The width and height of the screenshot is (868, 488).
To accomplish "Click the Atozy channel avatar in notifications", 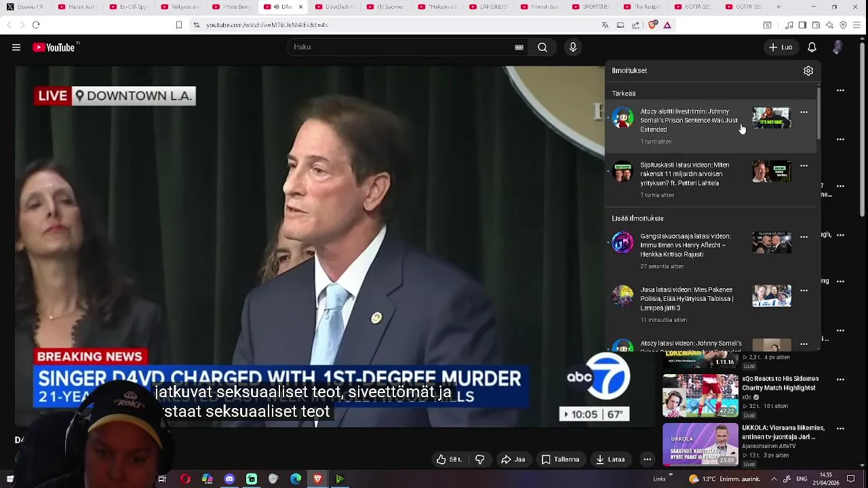I will pyautogui.click(x=623, y=118).
